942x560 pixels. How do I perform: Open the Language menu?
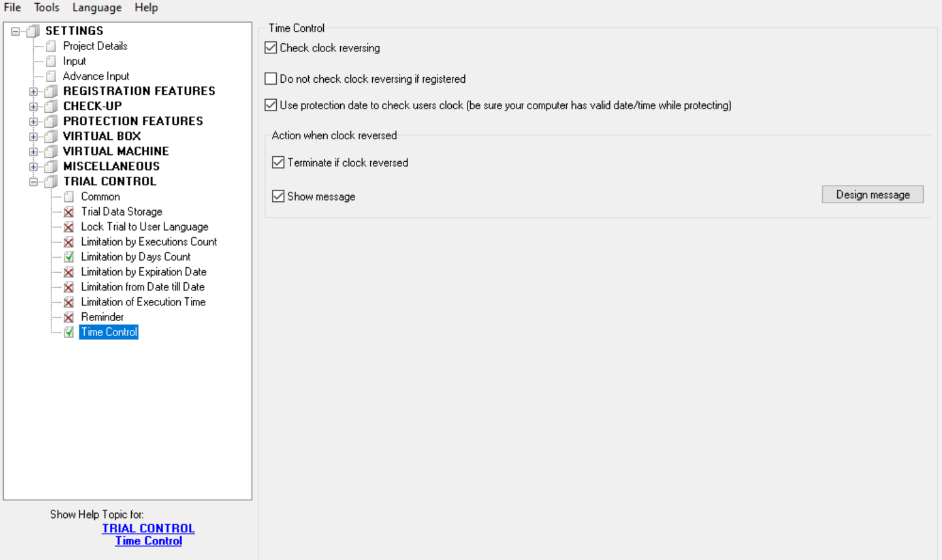[97, 8]
